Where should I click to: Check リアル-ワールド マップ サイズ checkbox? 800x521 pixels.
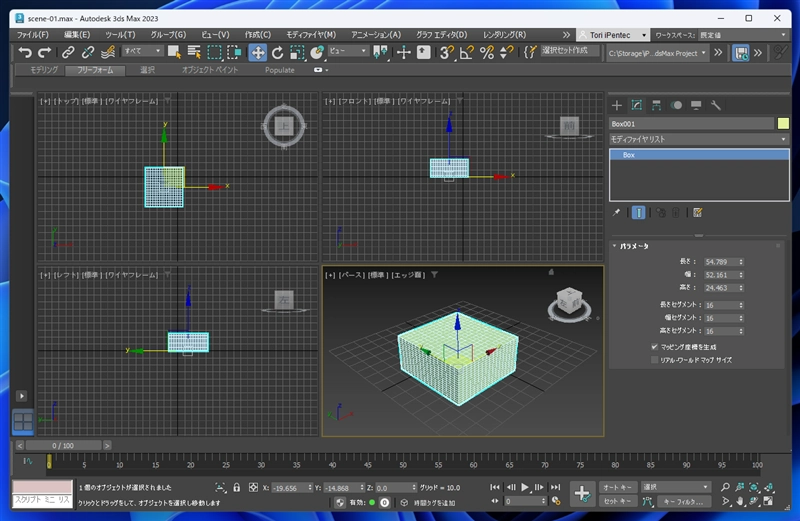(655, 360)
